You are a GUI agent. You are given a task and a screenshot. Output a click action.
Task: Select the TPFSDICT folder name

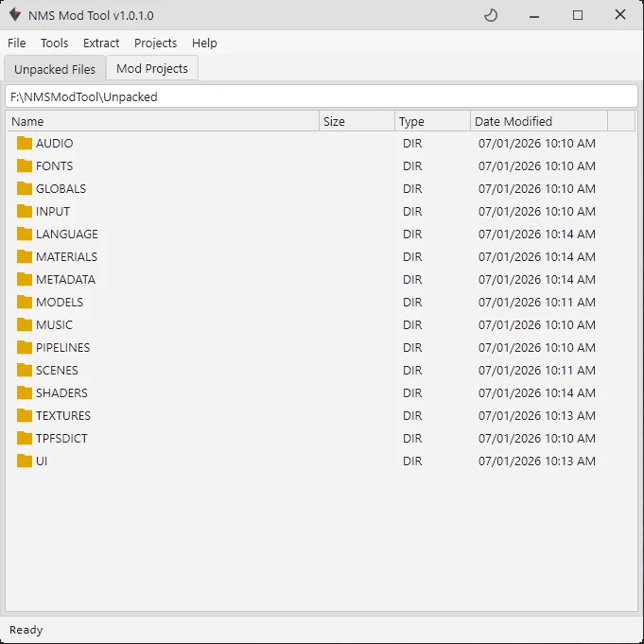tap(61, 438)
